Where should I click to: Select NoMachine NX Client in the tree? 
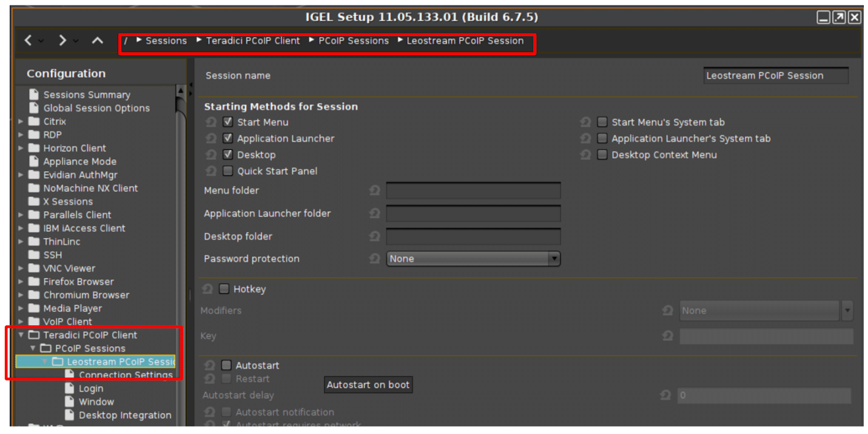[x=90, y=188]
